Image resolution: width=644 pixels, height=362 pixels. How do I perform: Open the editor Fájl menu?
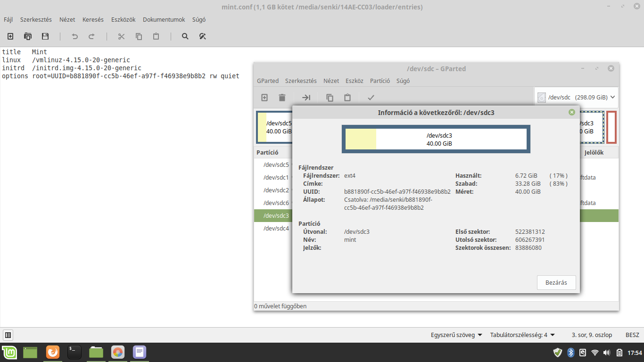point(8,20)
